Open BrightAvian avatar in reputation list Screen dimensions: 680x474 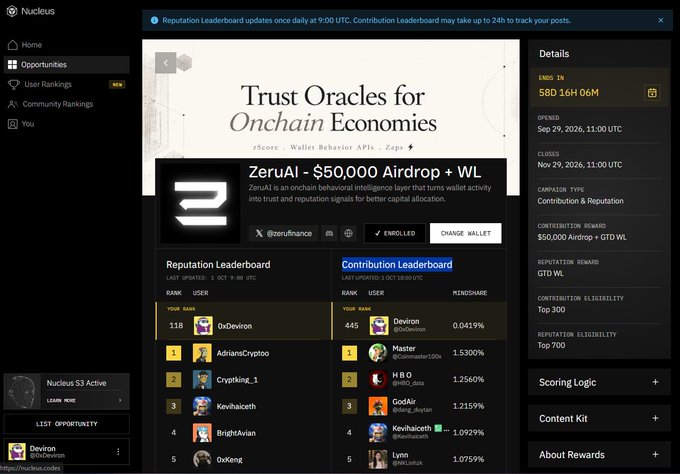point(202,433)
